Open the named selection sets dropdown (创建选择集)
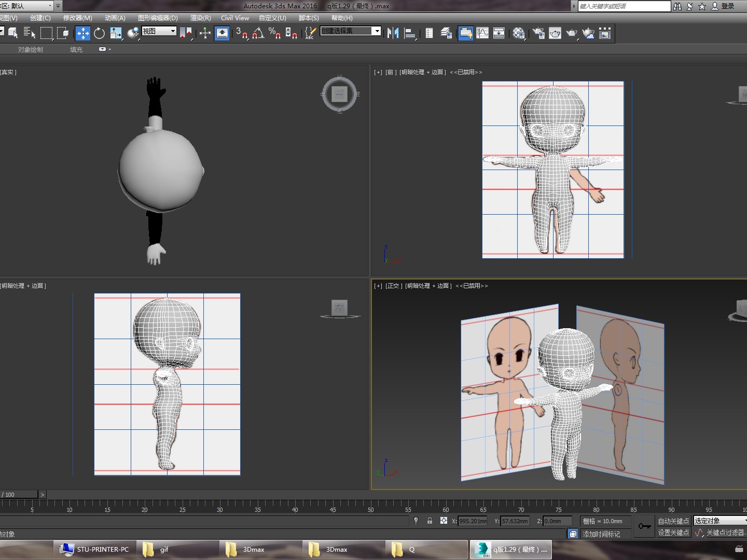This screenshot has width=747, height=560. click(351, 31)
